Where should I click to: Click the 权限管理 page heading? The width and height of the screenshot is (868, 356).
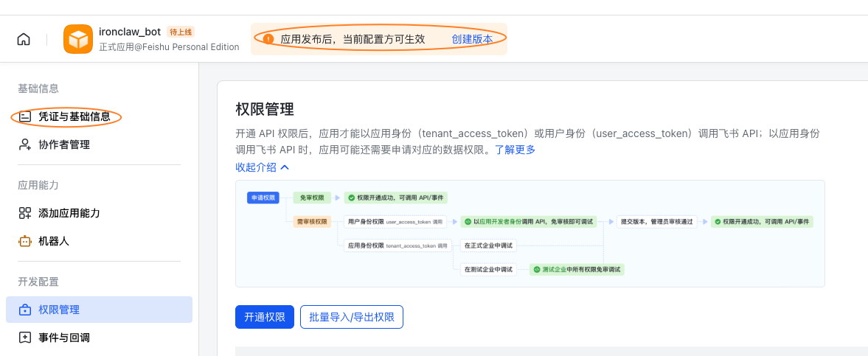click(265, 108)
